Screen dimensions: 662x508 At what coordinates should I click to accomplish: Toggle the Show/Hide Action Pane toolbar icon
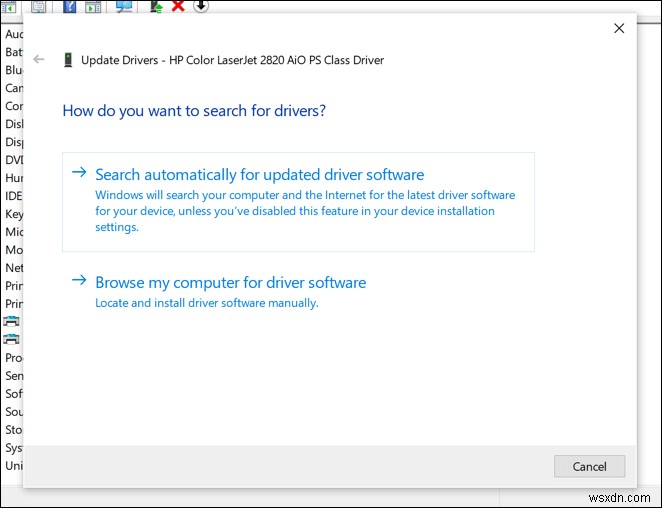pos(93,6)
